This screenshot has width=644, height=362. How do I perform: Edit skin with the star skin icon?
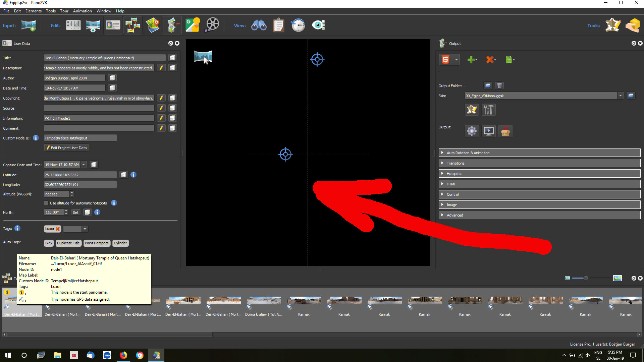(x=472, y=110)
